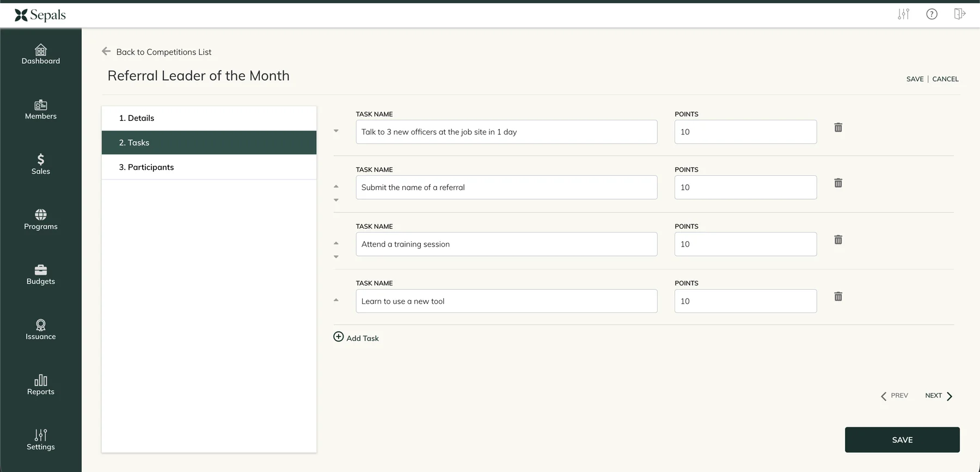Open help question mark icon

(932, 14)
